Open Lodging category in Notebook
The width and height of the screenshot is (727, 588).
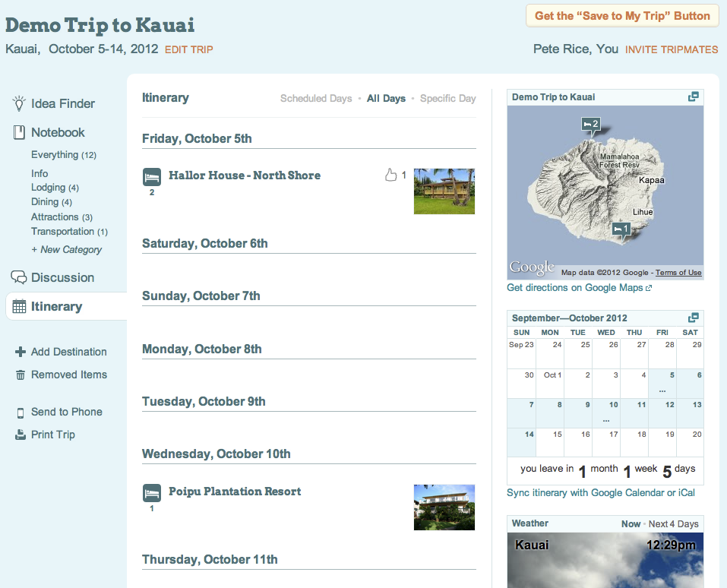coord(49,188)
